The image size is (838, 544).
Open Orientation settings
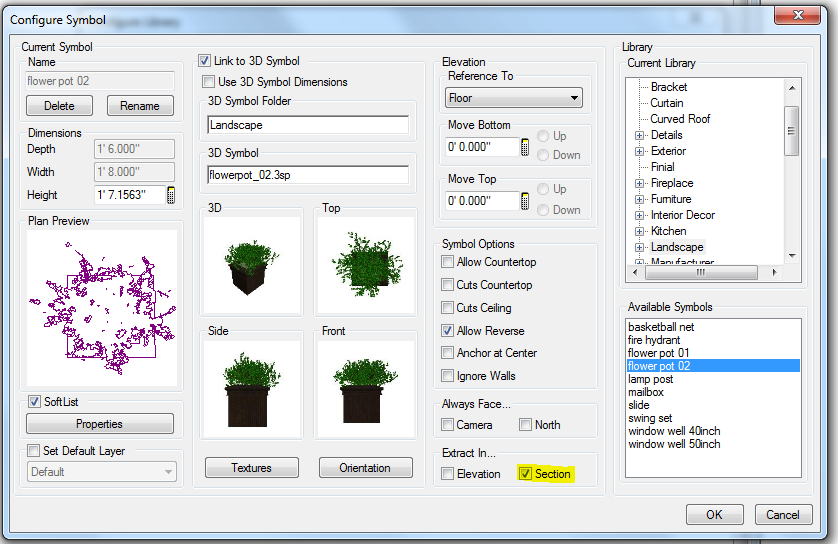(x=366, y=468)
